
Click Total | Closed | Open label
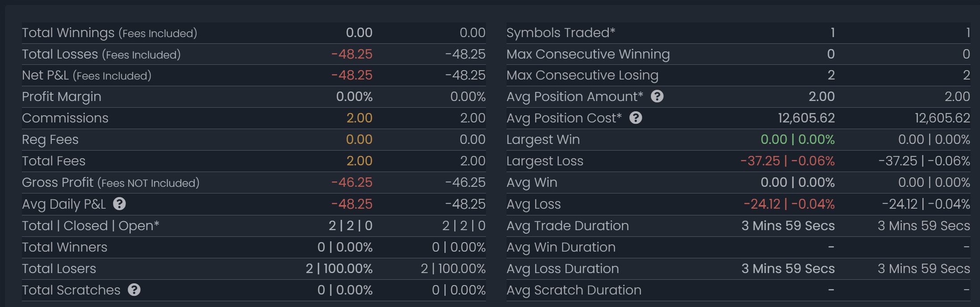91,226
